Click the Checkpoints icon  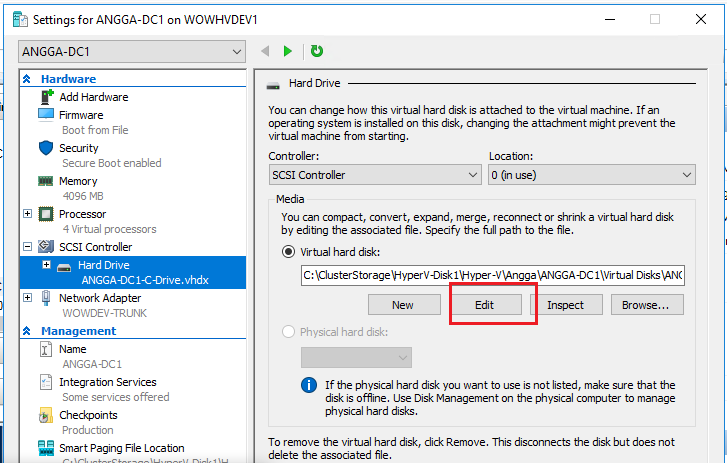point(45,415)
